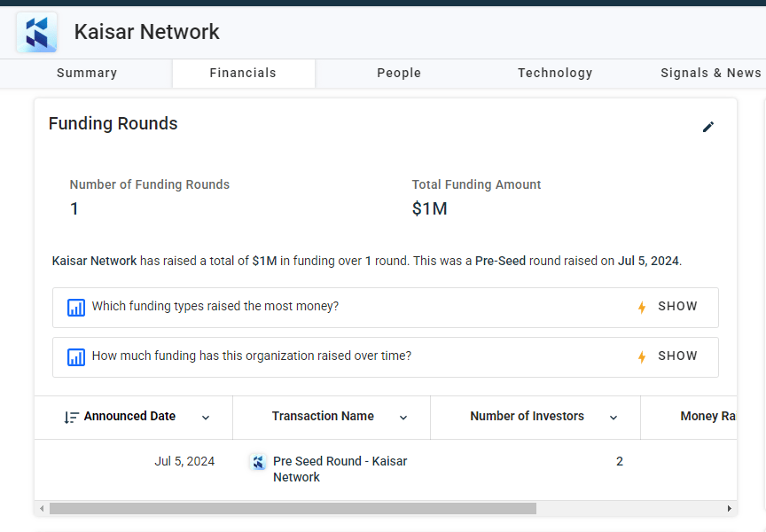Screen dimensions: 766x532
Task: Click the horizontal scrollbar thumb under the table
Action: pyautogui.click(x=293, y=509)
